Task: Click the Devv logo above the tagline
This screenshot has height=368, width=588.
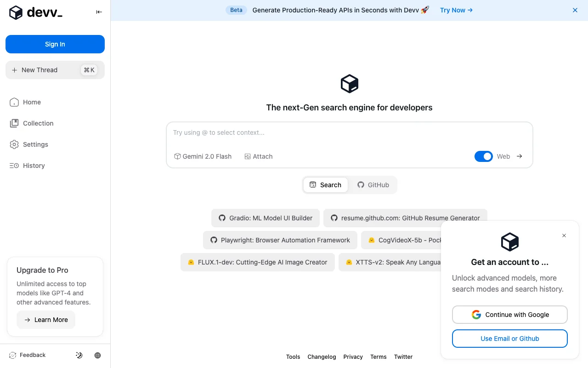Action: click(x=349, y=83)
